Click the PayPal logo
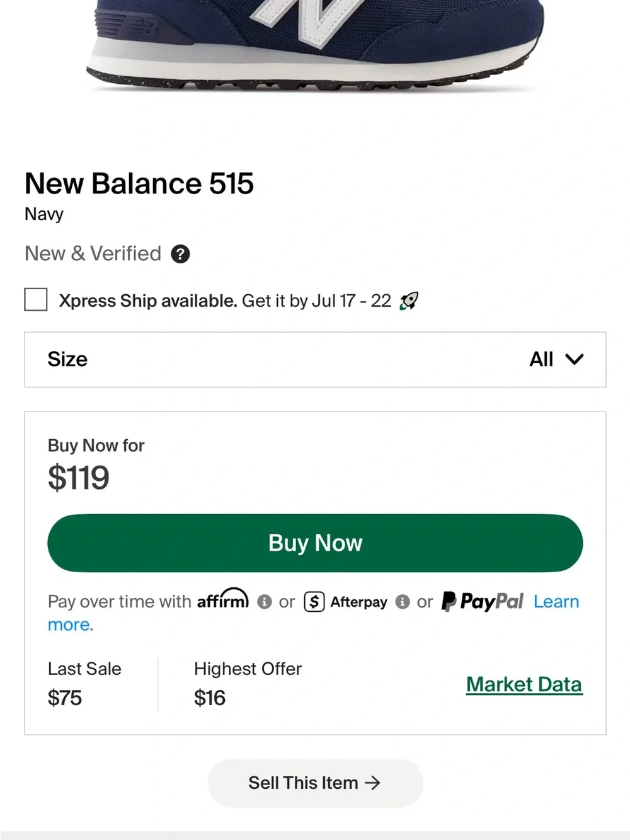 [483, 601]
